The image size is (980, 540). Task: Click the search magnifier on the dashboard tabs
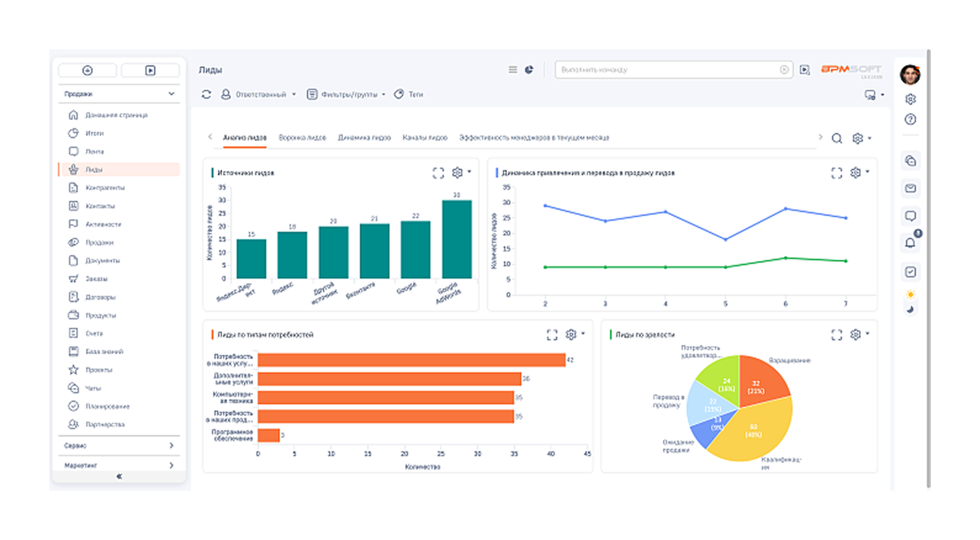pyautogui.click(x=836, y=138)
